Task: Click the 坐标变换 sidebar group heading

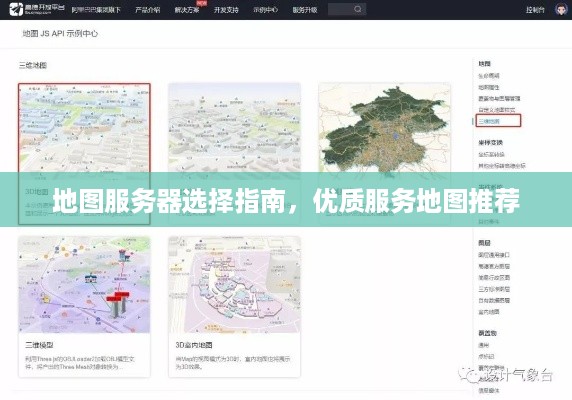Action: [491, 143]
